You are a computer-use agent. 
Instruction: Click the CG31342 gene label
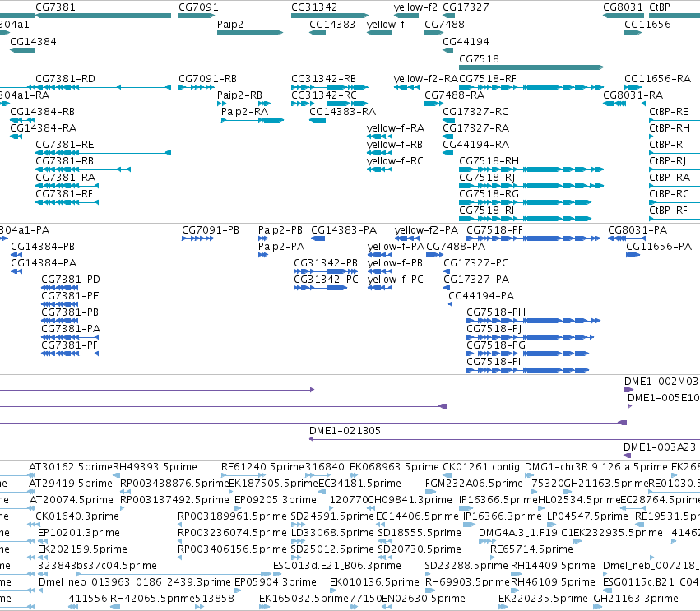pyautogui.click(x=314, y=7)
